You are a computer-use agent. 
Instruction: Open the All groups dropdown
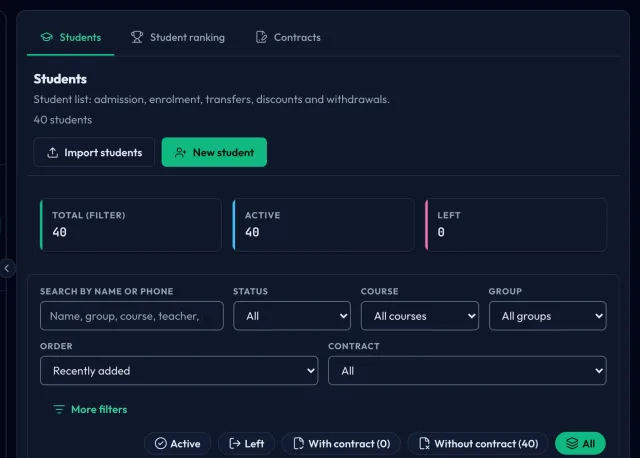(x=548, y=316)
